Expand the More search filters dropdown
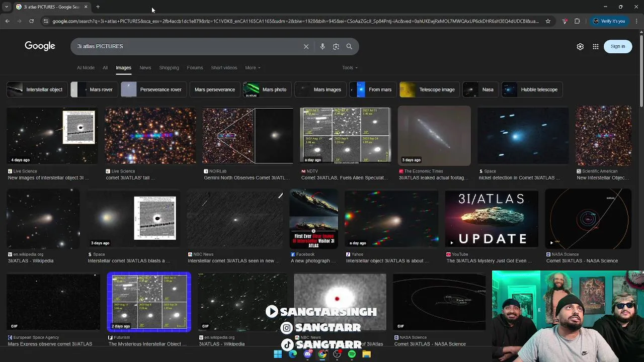This screenshot has width=644, height=362. point(253,68)
